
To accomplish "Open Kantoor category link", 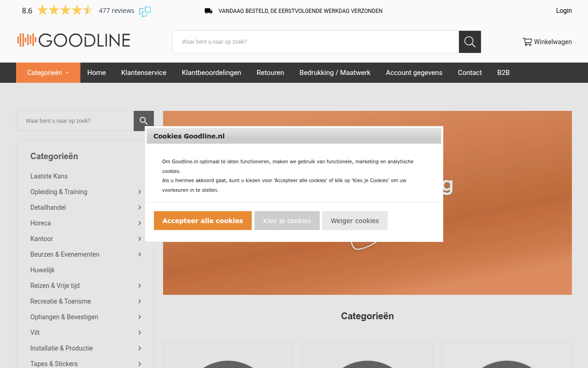I will 42,239.
